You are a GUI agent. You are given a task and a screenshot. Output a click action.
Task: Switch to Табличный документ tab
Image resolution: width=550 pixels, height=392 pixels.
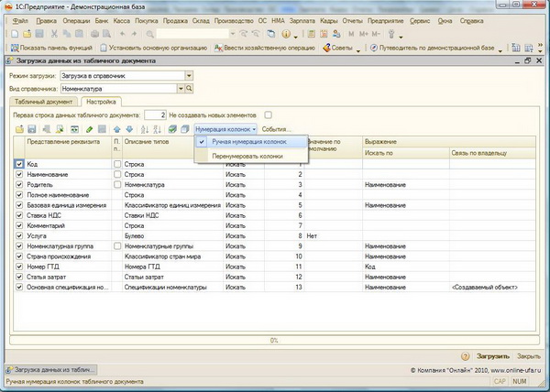click(x=43, y=102)
